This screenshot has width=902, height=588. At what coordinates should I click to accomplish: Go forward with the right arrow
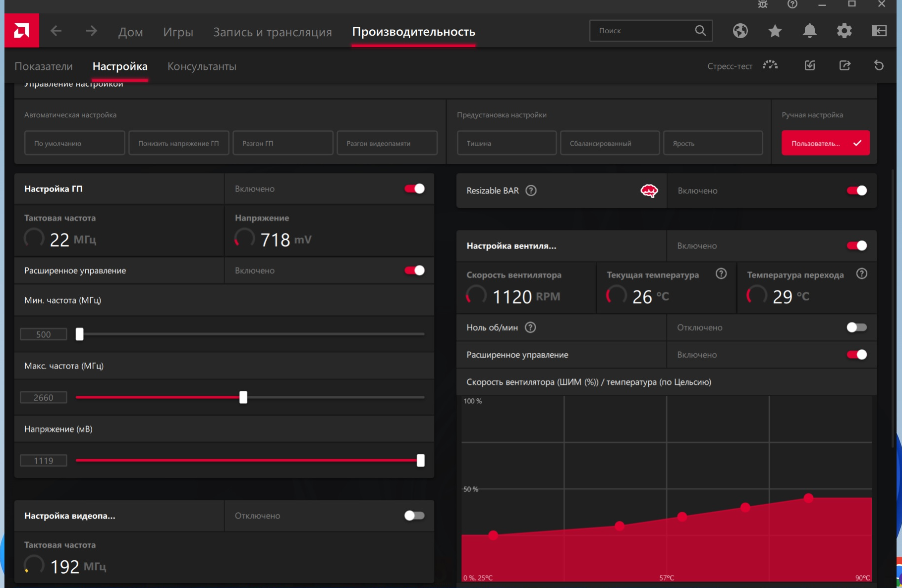91,31
